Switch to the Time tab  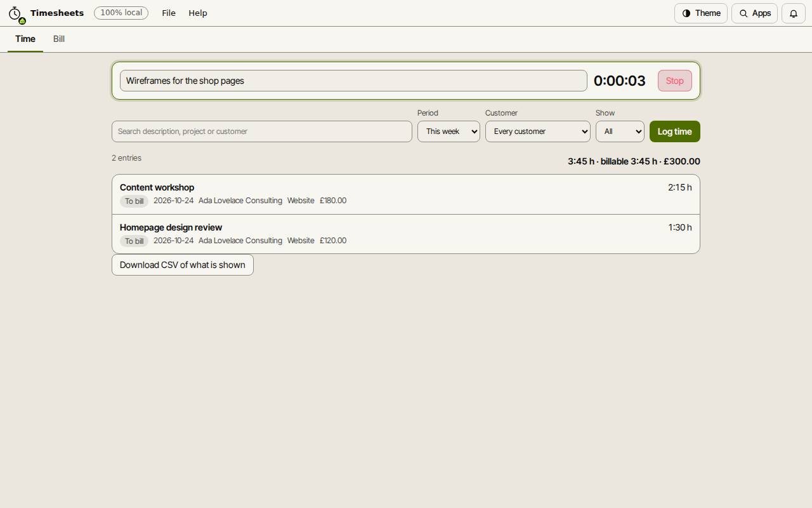coord(25,39)
